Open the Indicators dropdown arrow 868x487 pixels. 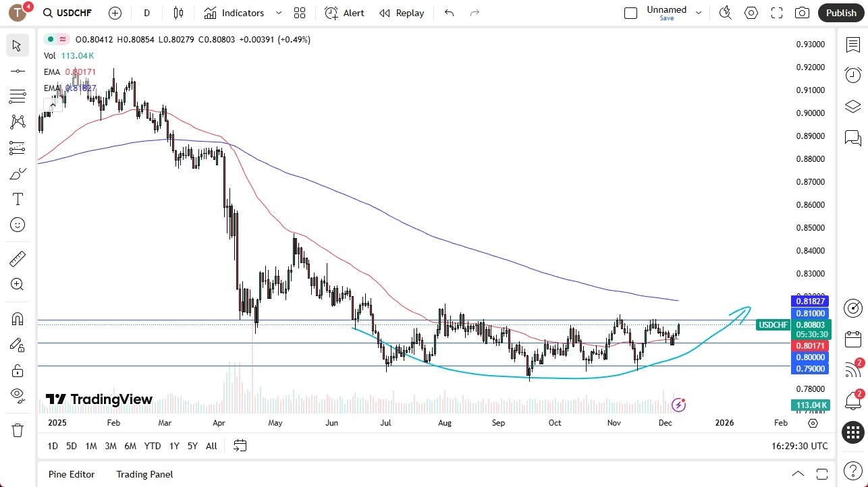[277, 12]
